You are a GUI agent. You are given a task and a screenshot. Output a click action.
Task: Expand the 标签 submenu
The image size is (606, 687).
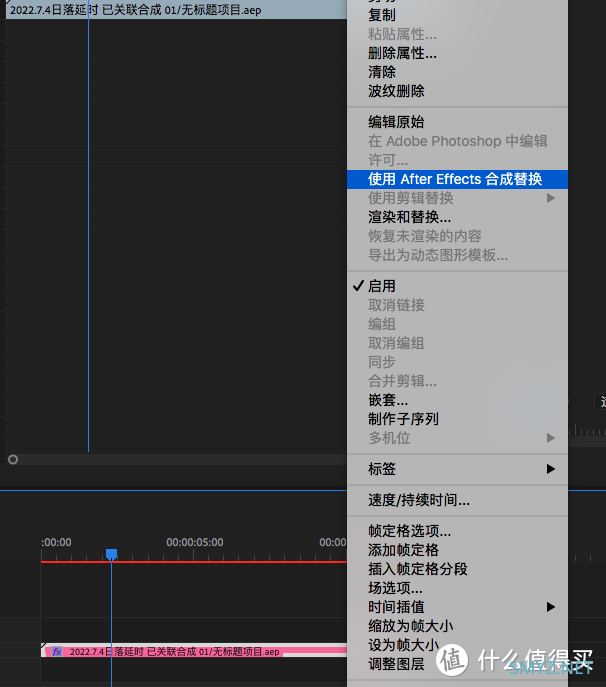[457, 469]
